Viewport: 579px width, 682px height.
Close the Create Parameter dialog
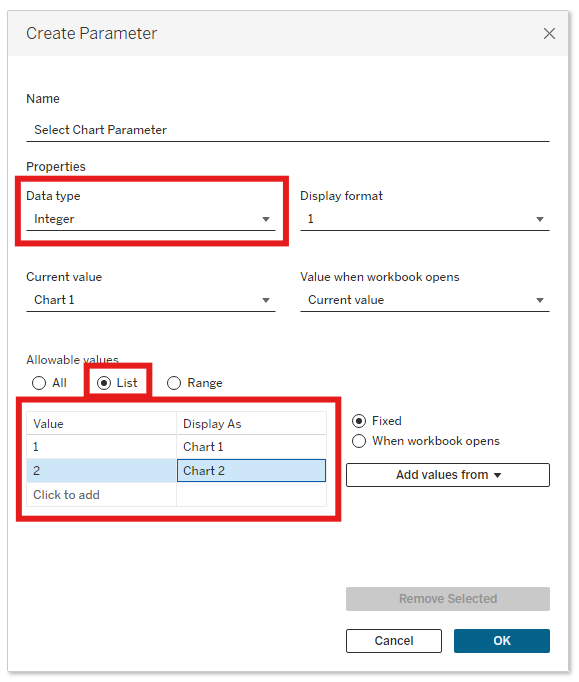click(x=549, y=33)
